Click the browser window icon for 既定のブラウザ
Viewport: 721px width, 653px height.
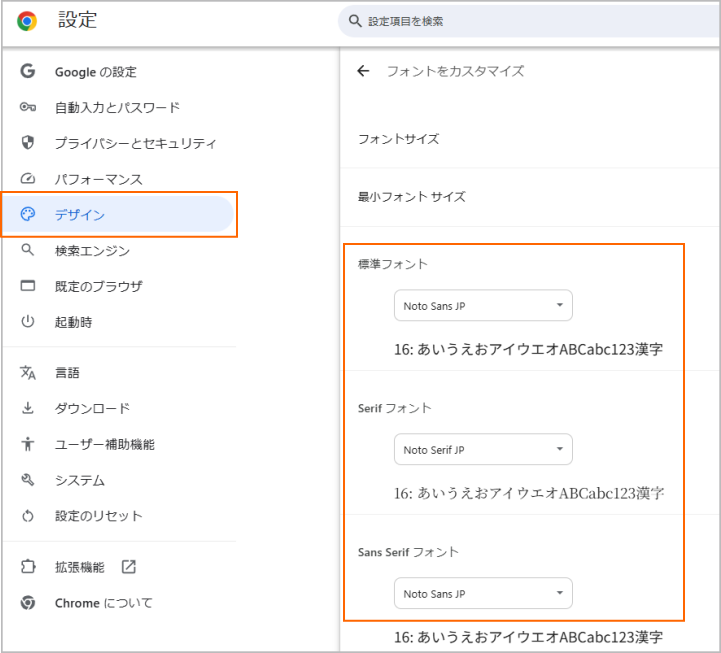tap(28, 286)
